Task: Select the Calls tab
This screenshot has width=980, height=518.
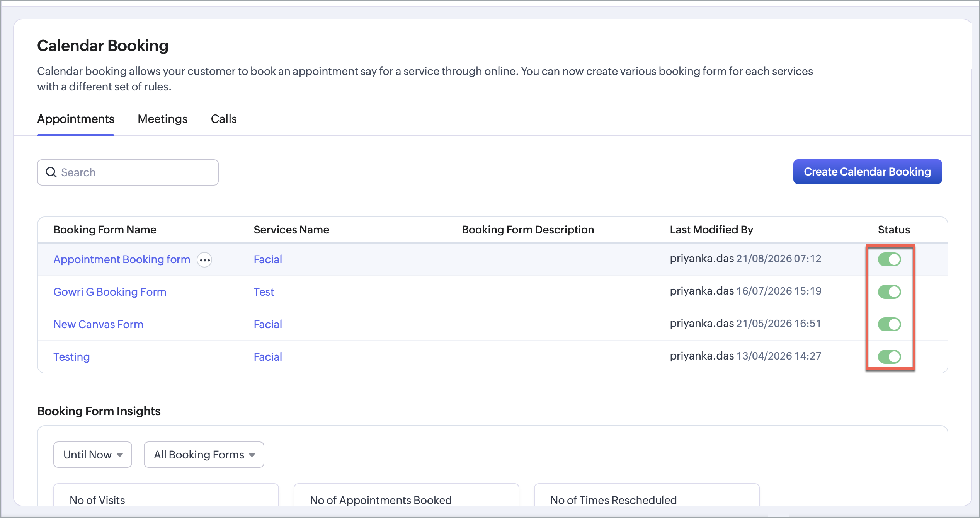Action: coord(224,119)
